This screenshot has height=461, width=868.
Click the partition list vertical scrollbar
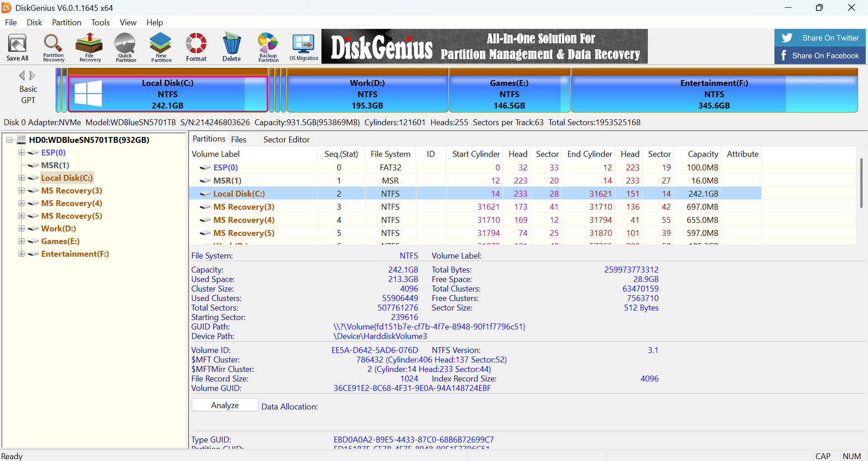(x=861, y=183)
